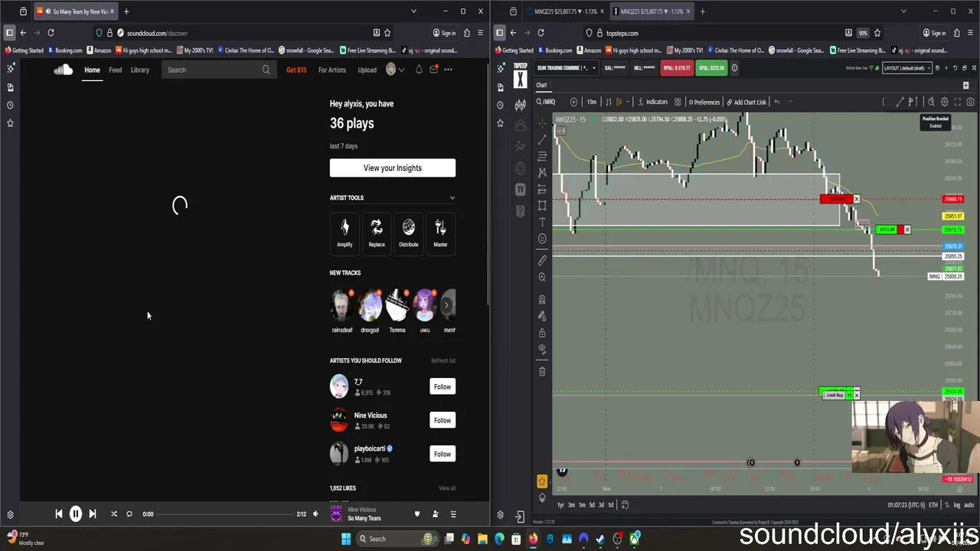Click the Get $15 link
980x551 pixels.
[296, 70]
